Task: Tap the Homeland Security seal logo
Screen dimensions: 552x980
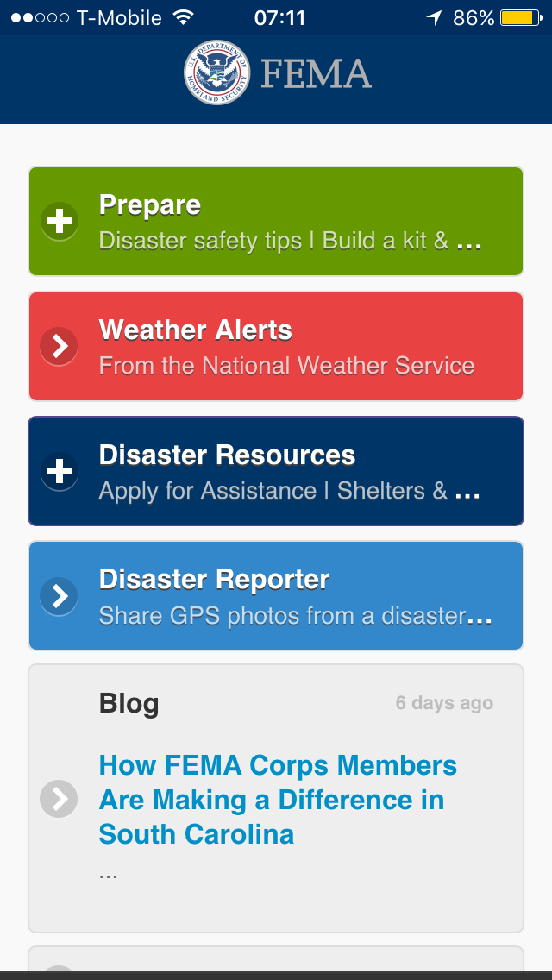Action: click(x=217, y=73)
